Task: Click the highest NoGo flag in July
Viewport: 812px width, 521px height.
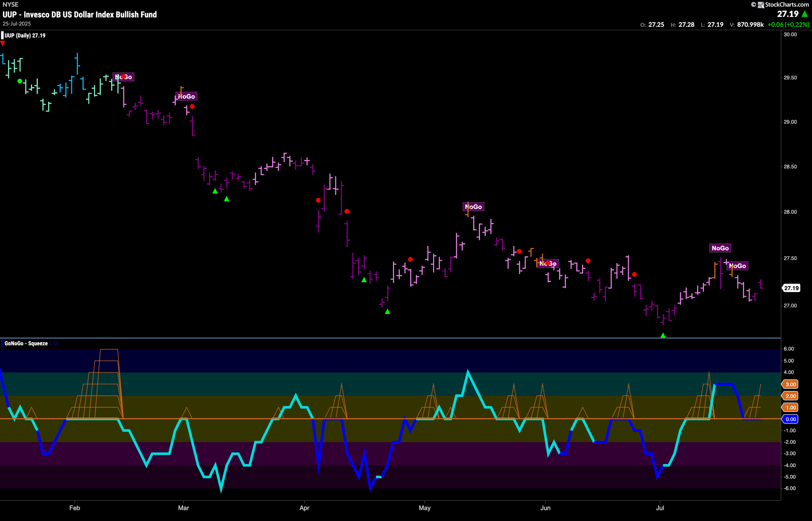Action: click(720, 248)
